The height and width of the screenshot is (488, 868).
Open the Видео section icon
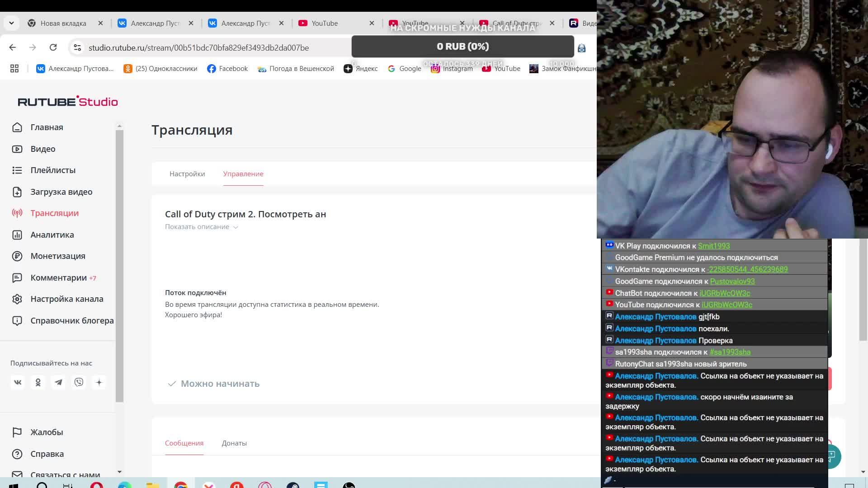tap(17, 149)
